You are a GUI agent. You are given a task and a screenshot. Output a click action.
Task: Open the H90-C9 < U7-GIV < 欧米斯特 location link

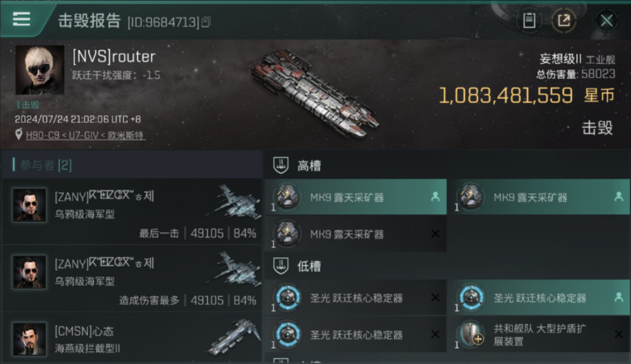coord(85,135)
